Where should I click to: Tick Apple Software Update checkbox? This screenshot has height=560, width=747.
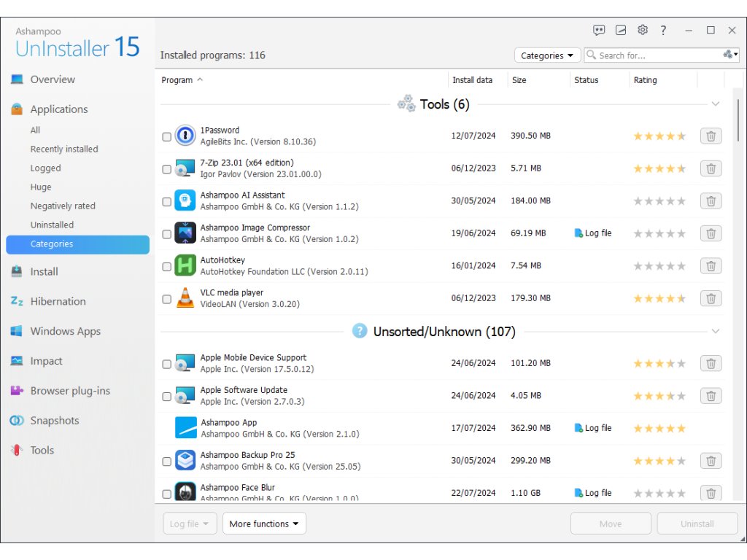167,396
